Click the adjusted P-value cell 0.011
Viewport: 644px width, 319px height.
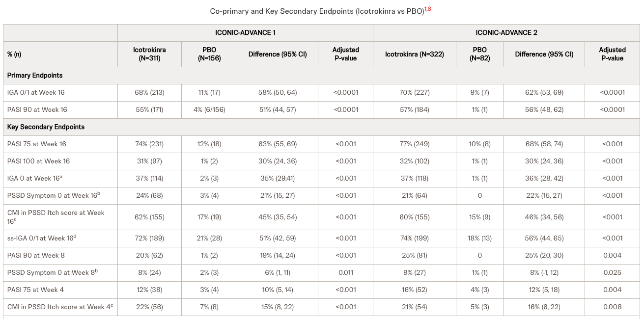345,272
